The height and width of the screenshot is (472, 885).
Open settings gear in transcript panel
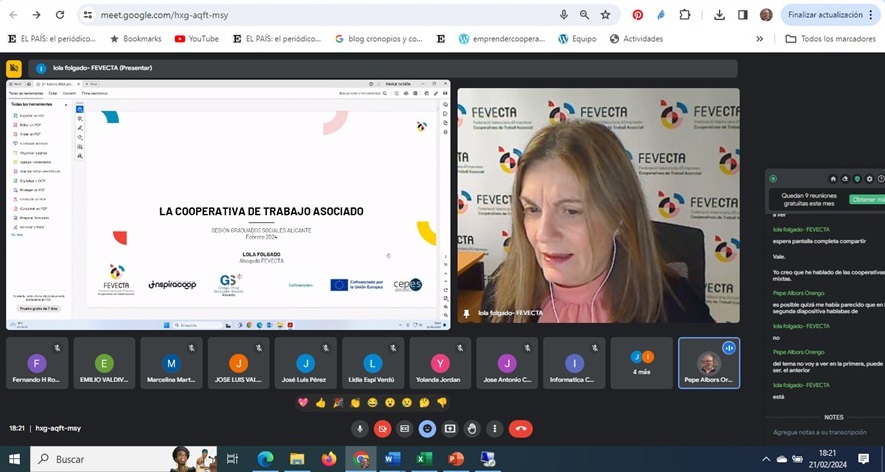(x=869, y=179)
